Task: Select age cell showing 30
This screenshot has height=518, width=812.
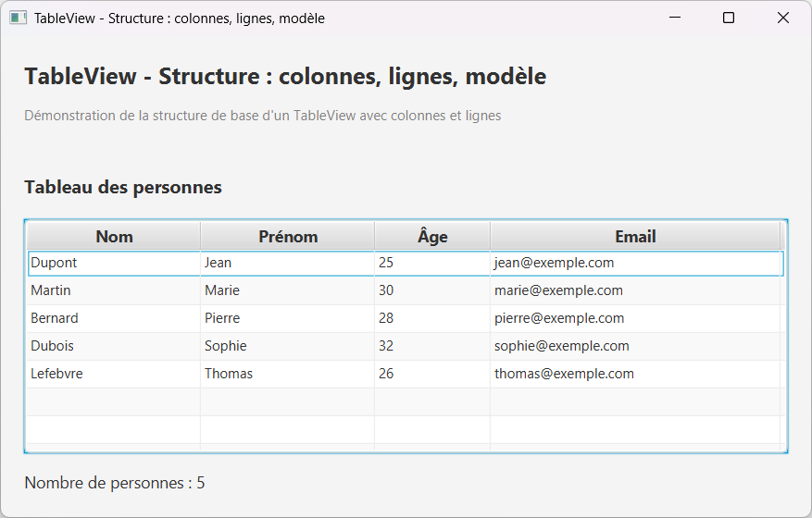Action: tap(432, 290)
